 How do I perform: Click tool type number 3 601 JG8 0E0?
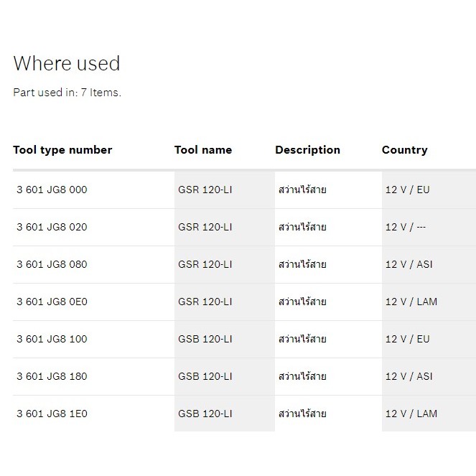coord(52,302)
